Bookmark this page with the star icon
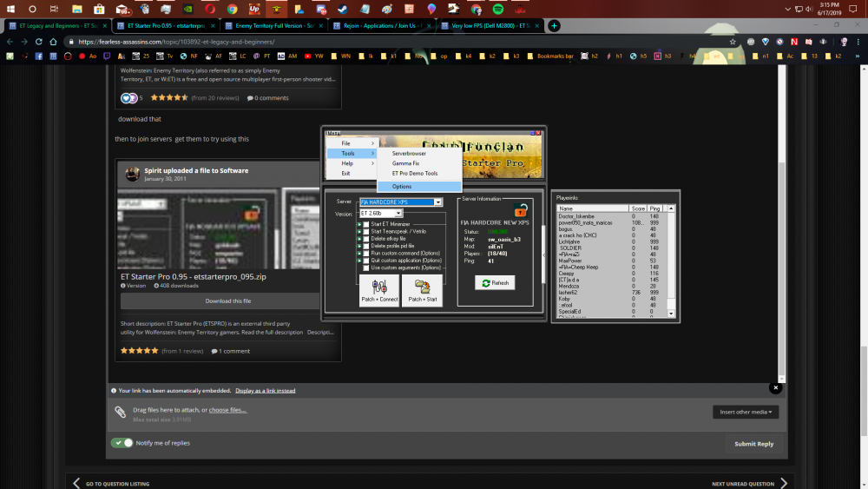868x489 pixels. click(733, 42)
